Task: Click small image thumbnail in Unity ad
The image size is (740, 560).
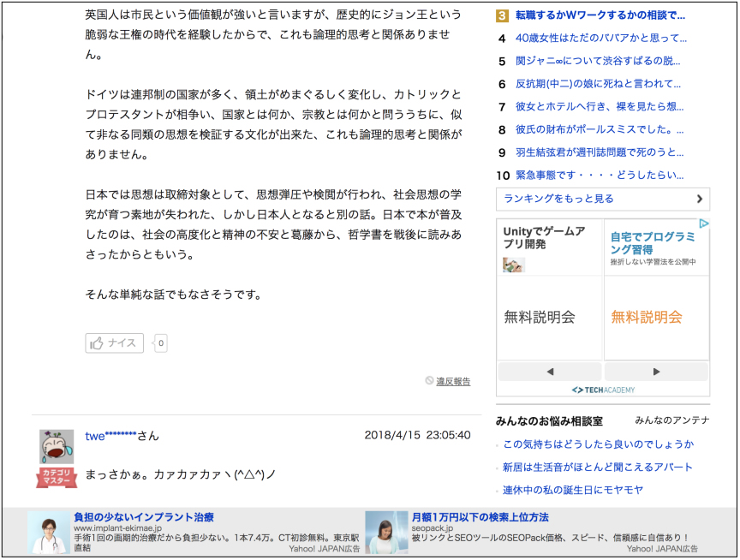Action: tap(514, 265)
